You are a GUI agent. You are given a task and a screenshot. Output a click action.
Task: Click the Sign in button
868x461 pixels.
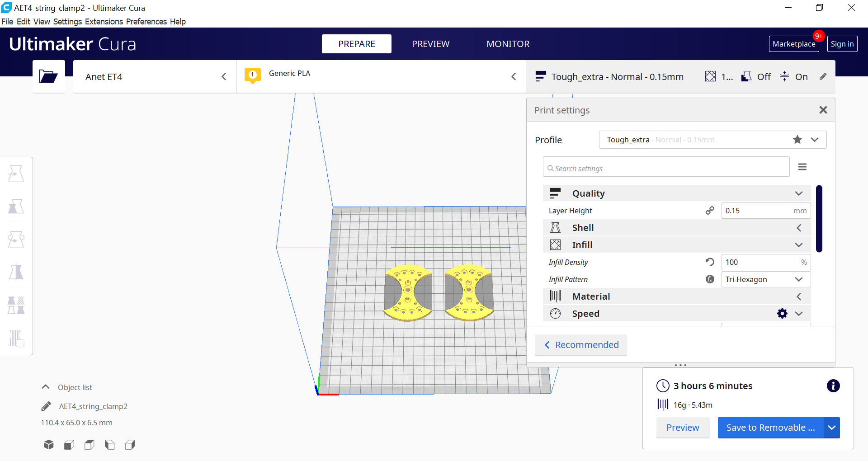pyautogui.click(x=842, y=44)
